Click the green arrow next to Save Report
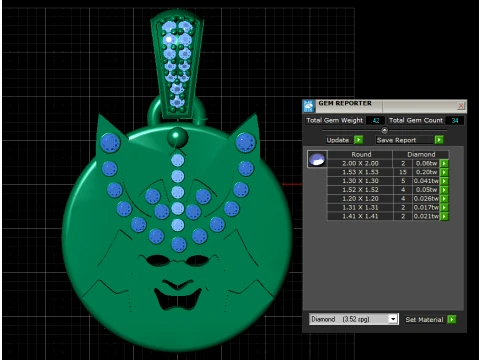 pyautogui.click(x=439, y=140)
